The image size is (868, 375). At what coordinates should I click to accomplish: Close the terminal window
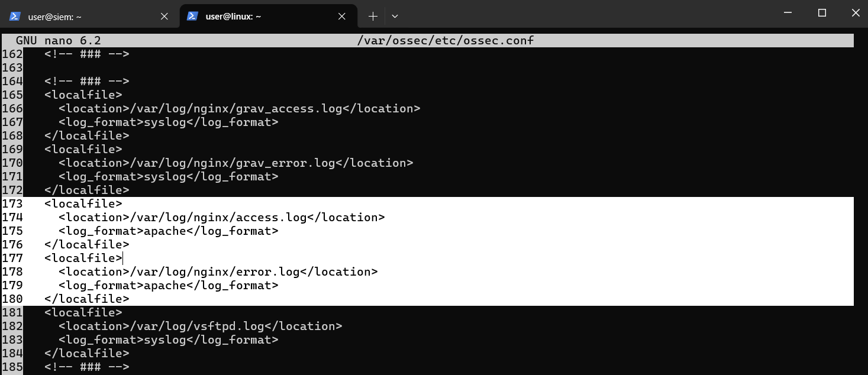(855, 13)
